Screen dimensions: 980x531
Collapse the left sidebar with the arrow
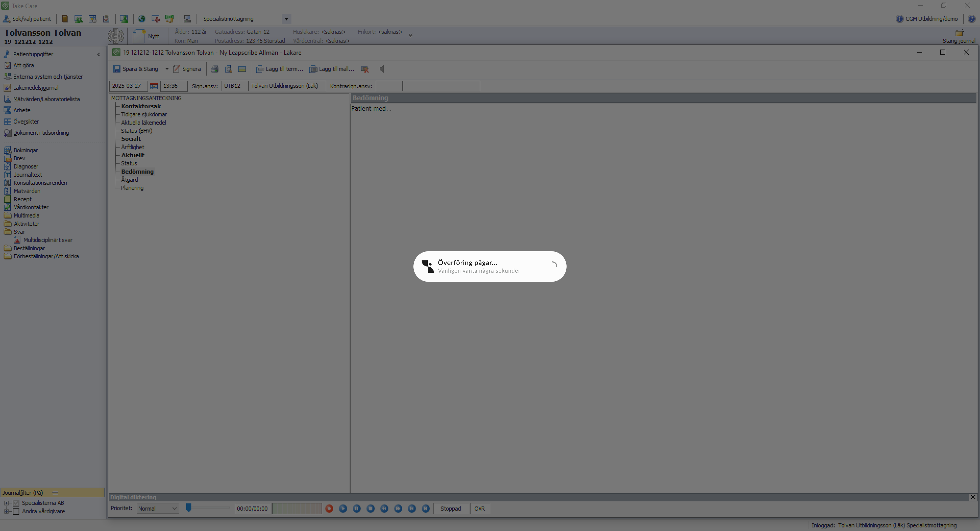[x=99, y=54]
